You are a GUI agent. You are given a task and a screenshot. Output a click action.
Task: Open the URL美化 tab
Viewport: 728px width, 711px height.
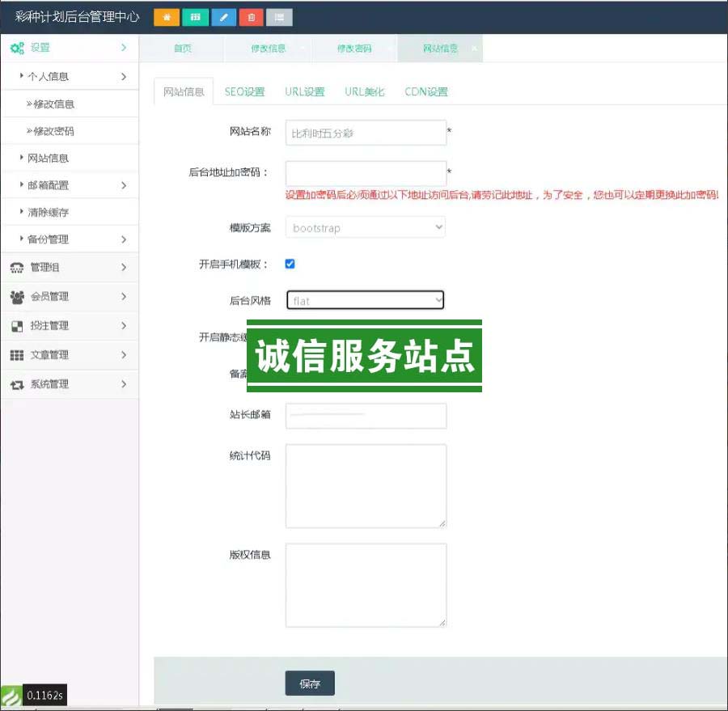pos(365,92)
